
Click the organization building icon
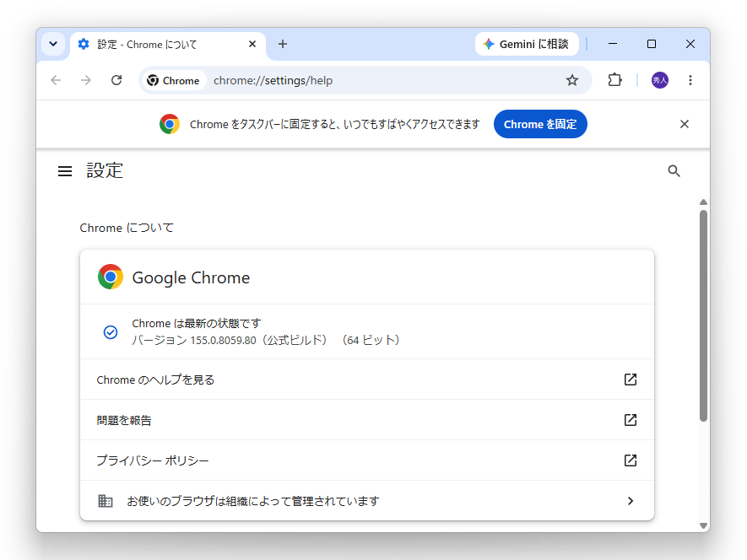pos(106,501)
